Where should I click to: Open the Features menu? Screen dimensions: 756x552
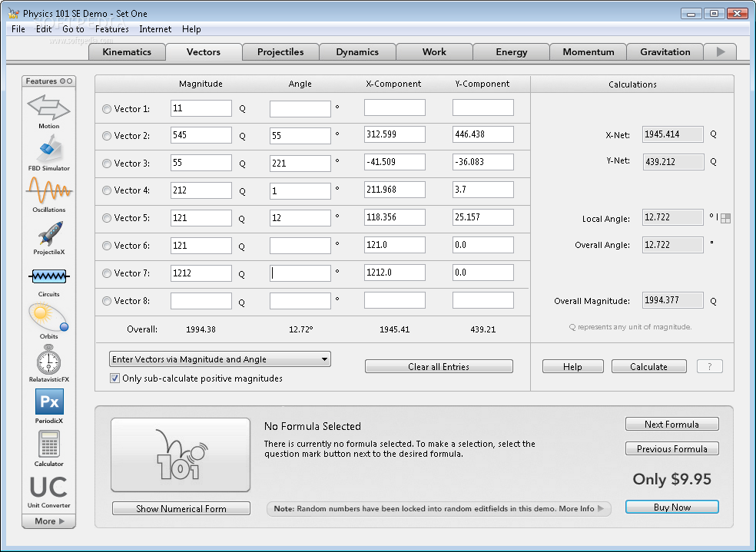pos(112,29)
